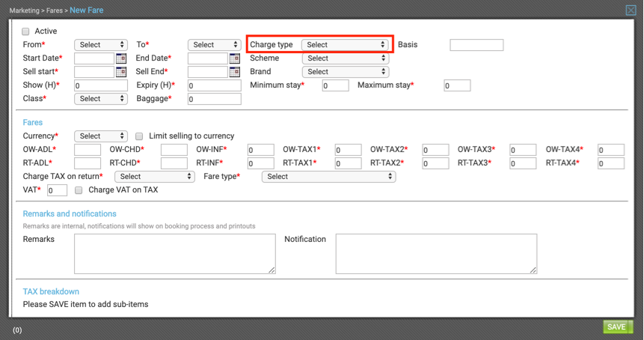Go to Fares in the breadcrumb
The width and height of the screenshot is (644, 340).
(54, 10)
